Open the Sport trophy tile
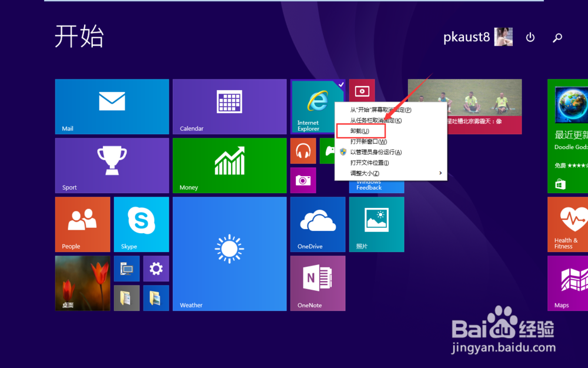The height and width of the screenshot is (368, 588). click(x=112, y=165)
